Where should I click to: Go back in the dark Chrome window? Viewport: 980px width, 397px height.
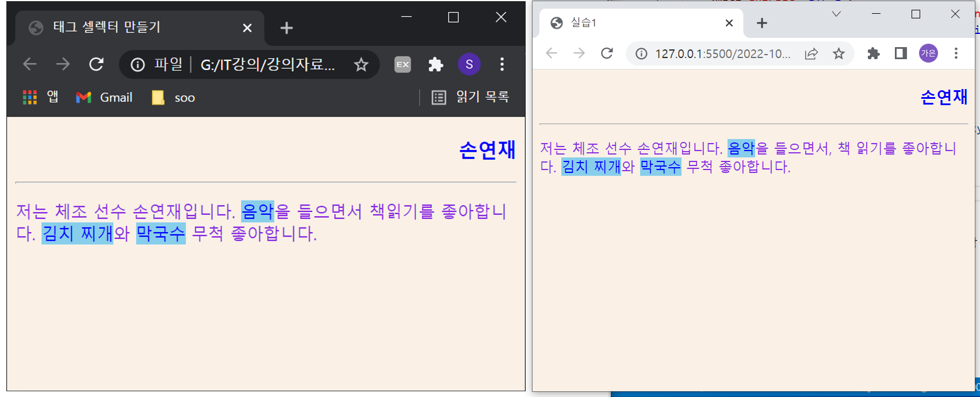(x=30, y=64)
